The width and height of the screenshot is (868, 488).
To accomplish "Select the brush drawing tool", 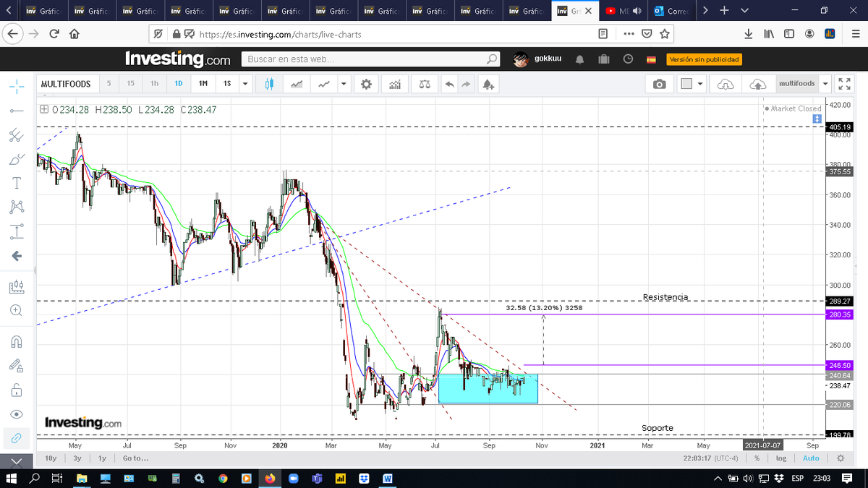I will tap(16, 159).
